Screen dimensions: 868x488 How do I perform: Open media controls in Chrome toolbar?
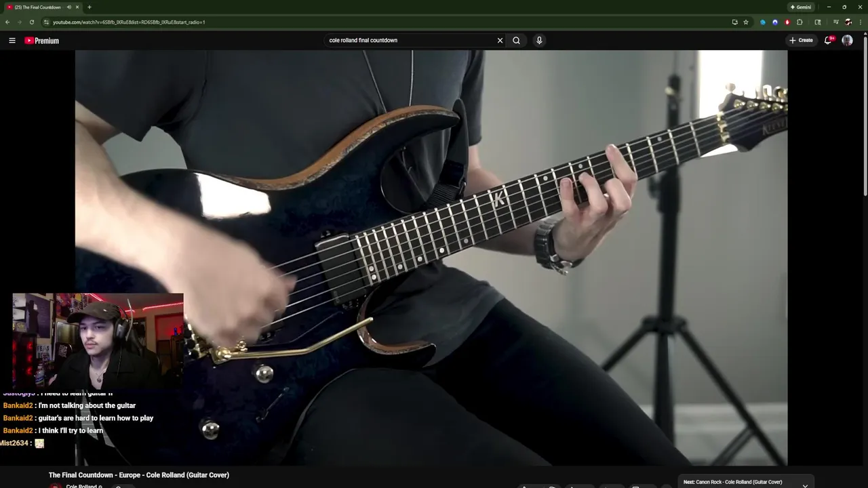tap(835, 22)
